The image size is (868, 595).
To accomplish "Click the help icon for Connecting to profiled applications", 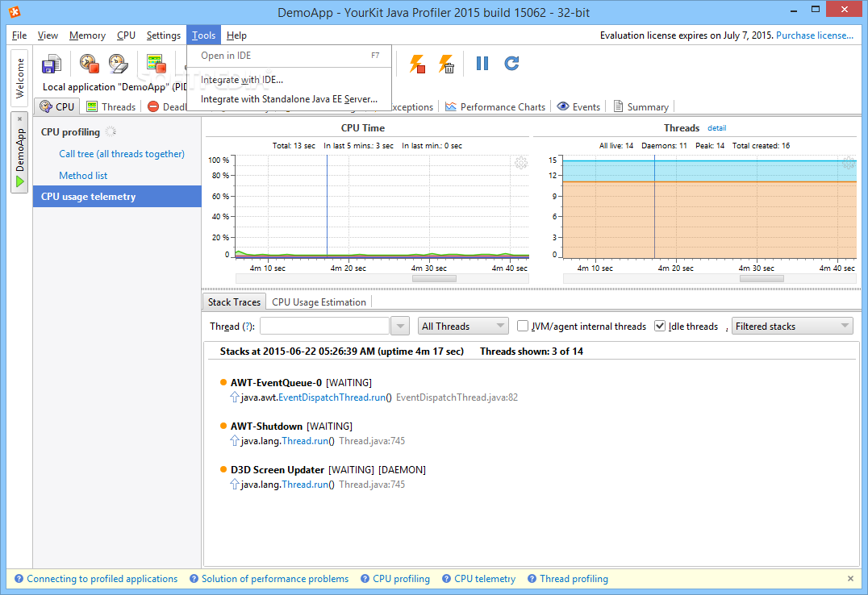I will (x=19, y=578).
